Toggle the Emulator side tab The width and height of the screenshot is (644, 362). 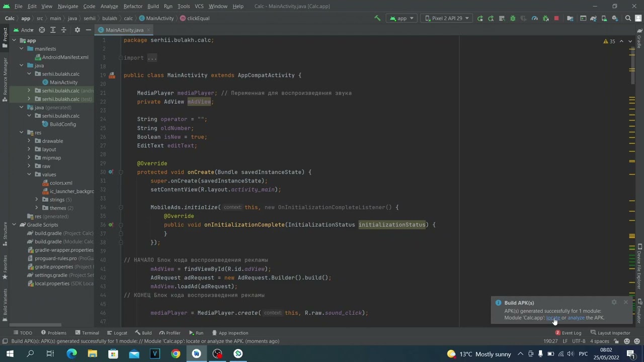639,310
